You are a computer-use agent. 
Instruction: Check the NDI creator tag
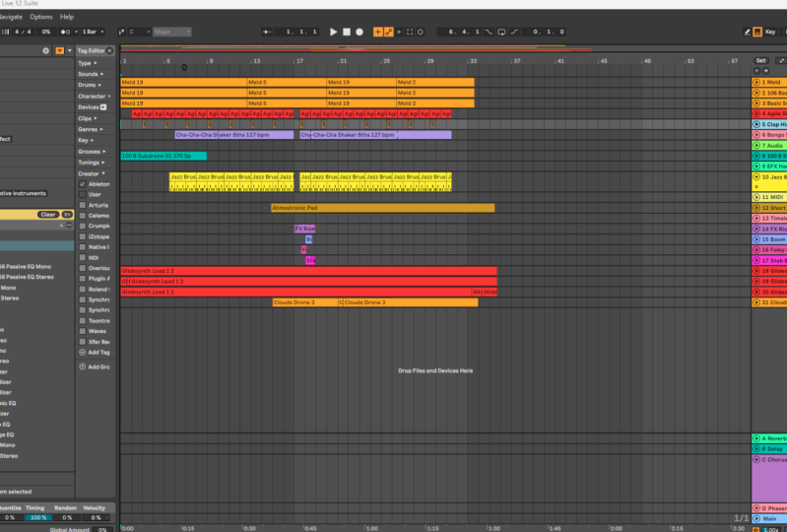pyautogui.click(x=83, y=257)
